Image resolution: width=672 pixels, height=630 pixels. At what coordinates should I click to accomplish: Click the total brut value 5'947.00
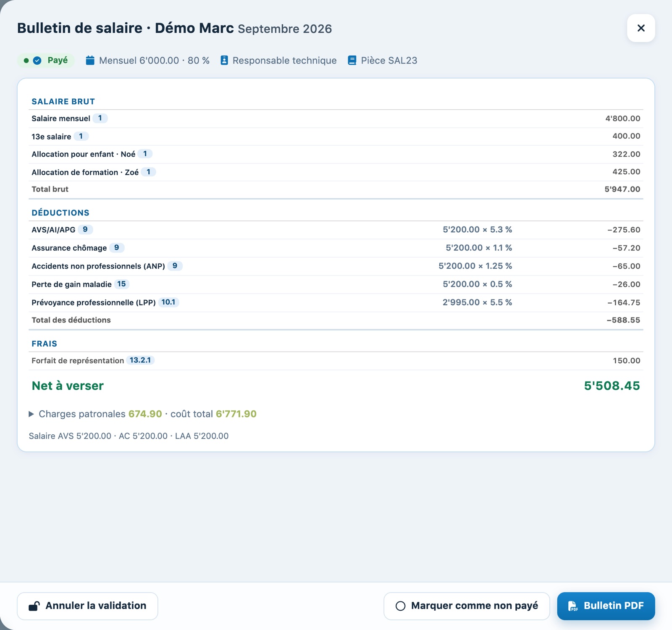click(x=622, y=189)
